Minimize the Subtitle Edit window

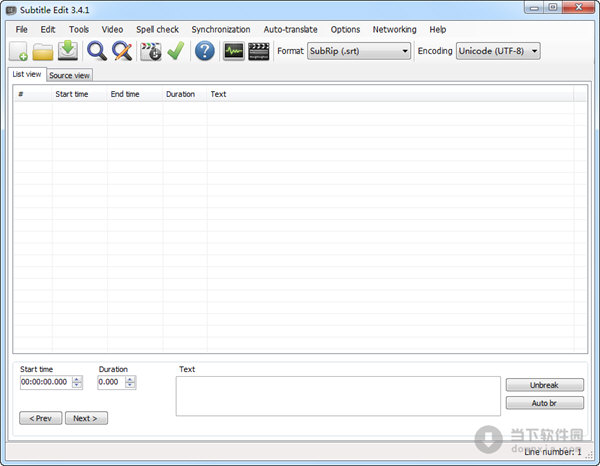534,8
